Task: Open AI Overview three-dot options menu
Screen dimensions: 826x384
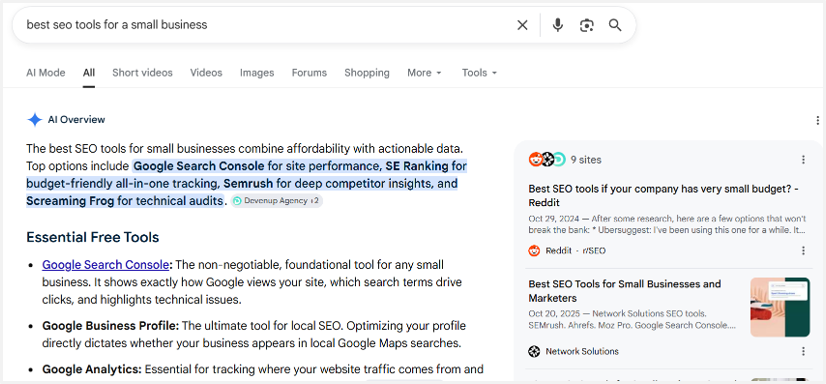Action: (x=817, y=120)
